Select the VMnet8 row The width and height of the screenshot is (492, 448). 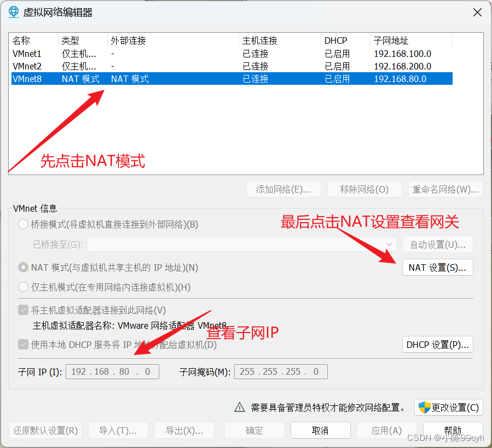tap(232, 78)
